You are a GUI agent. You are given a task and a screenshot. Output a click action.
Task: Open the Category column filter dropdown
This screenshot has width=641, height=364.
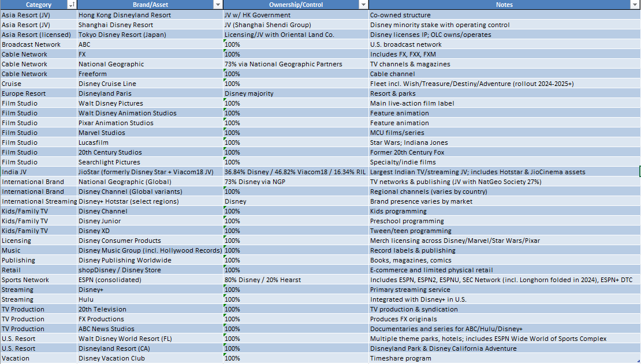point(72,5)
